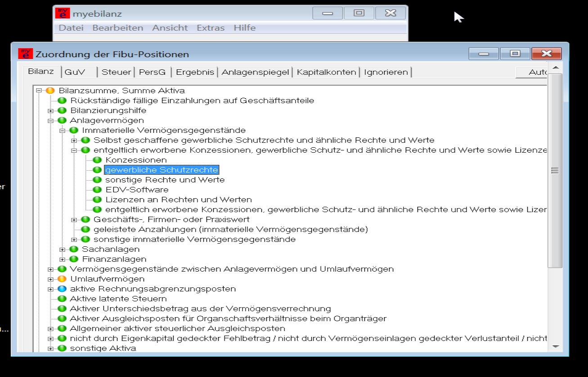
Task: Select the Ignorieren tab
Action: coord(386,72)
